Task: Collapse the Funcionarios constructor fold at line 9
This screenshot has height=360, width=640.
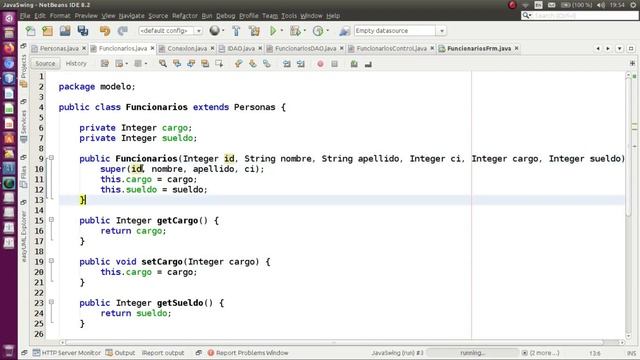Action: [x=51, y=158]
